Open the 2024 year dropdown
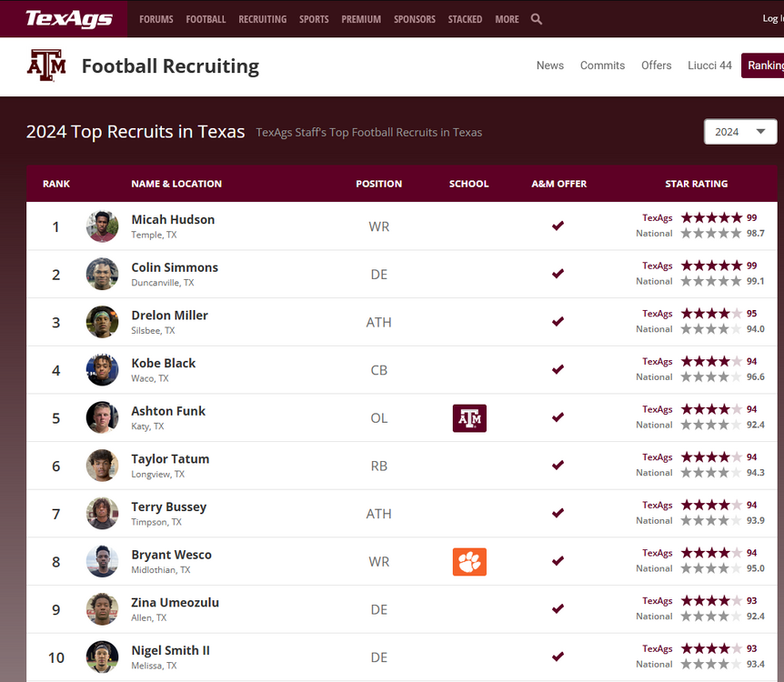 point(740,132)
